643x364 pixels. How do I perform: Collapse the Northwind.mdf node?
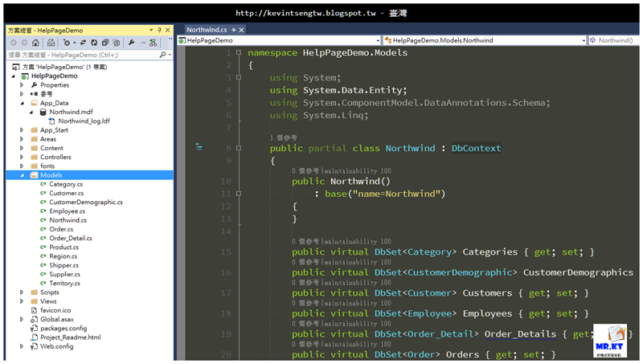tap(31, 112)
